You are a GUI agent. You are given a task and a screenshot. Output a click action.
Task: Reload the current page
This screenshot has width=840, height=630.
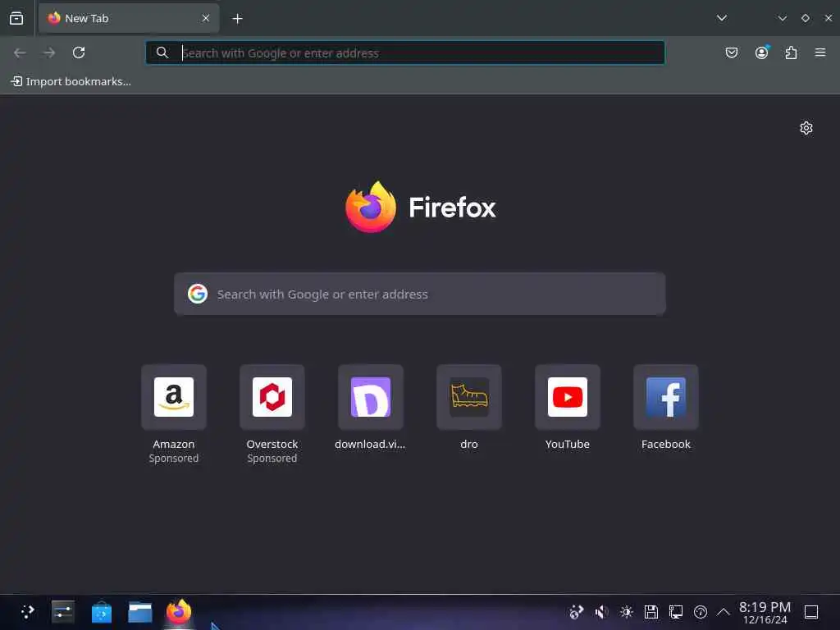(79, 52)
